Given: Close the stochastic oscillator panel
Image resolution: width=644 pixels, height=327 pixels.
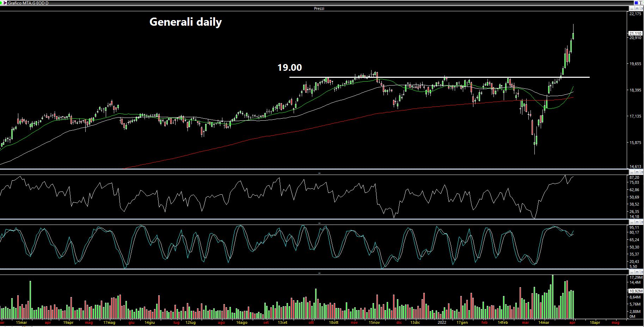Looking at the screenshot, I should click(x=641, y=222).
